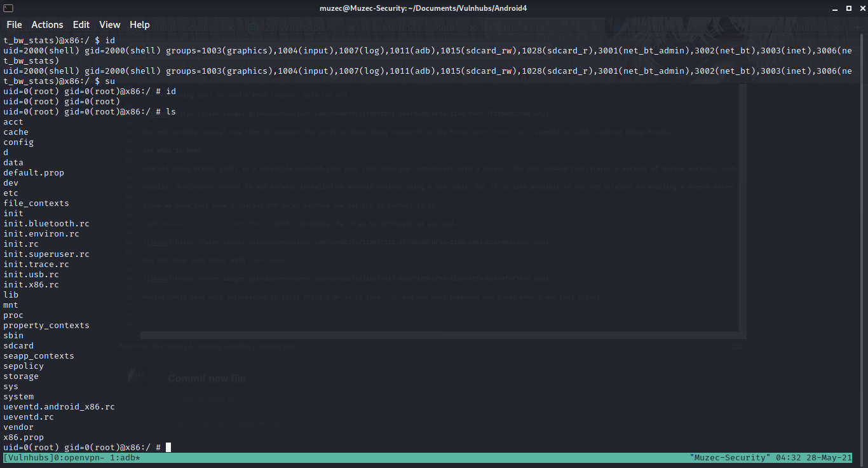This screenshot has width=868, height=468.
Task: Open the View menu
Action: coord(110,25)
